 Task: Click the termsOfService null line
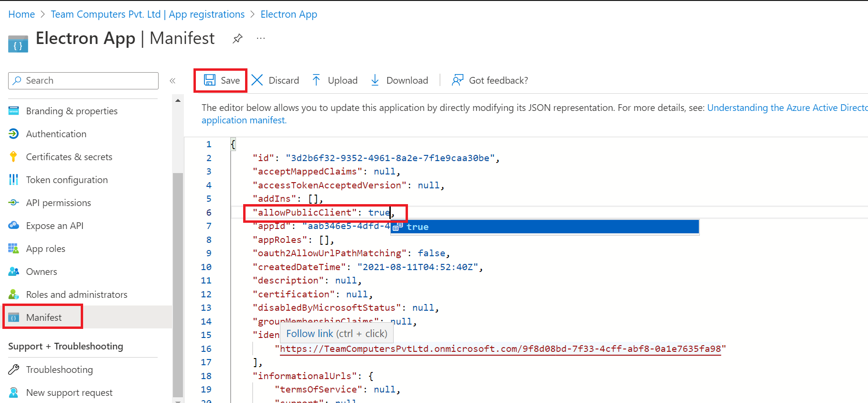coord(337,389)
